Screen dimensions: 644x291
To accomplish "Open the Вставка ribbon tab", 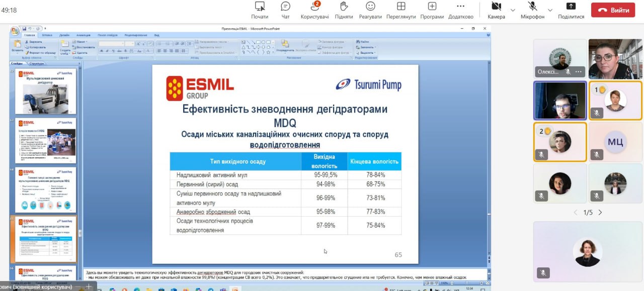I will coord(47,35).
